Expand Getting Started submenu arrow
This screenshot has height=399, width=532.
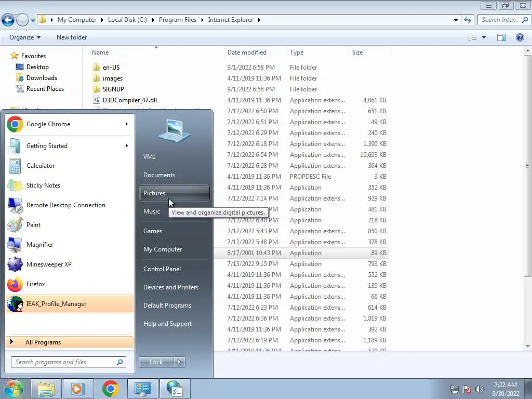tap(127, 146)
